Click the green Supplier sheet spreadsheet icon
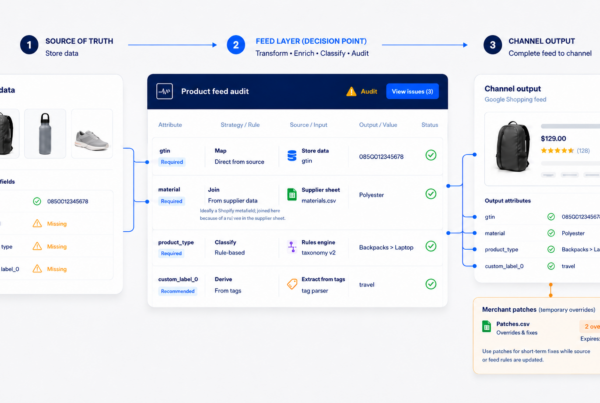This screenshot has height=403, width=600. [x=292, y=194]
